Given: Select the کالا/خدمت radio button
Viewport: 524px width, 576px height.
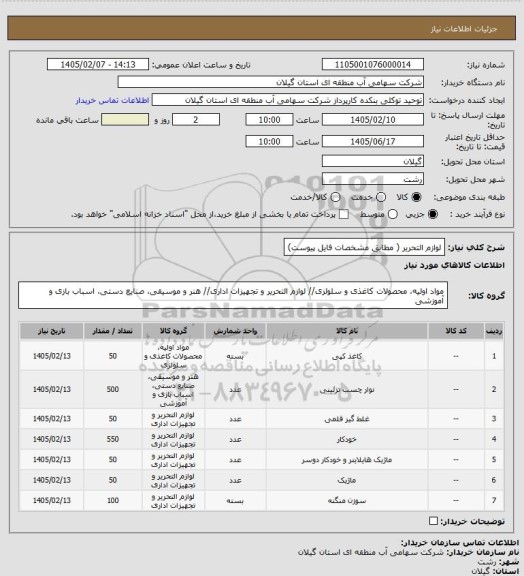Looking at the screenshot, I should 335,197.
